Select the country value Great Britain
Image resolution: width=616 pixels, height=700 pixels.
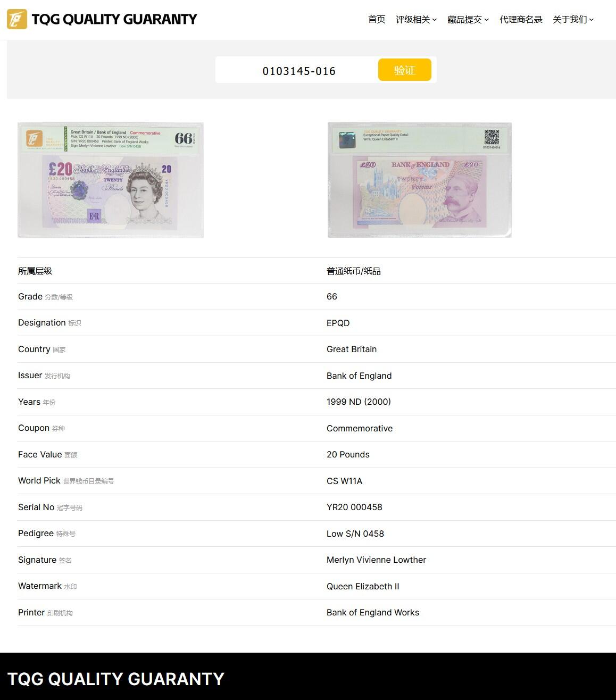tap(352, 349)
